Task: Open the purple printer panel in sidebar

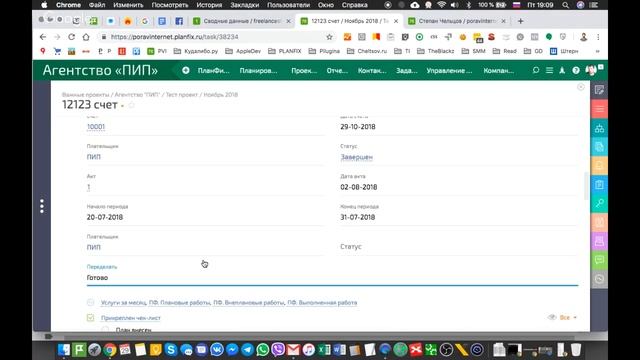Action: pos(599,241)
